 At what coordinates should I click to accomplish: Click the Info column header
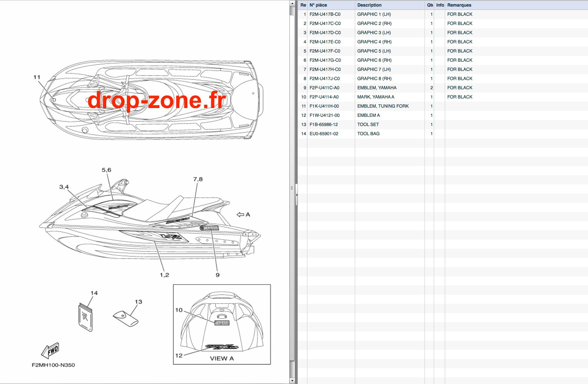[440, 5]
